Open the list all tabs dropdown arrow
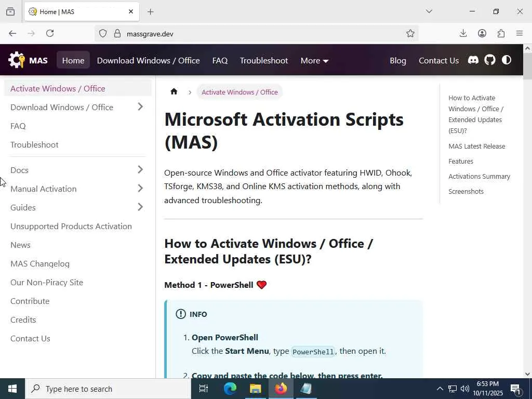This screenshot has height=399, width=532. [x=429, y=11]
